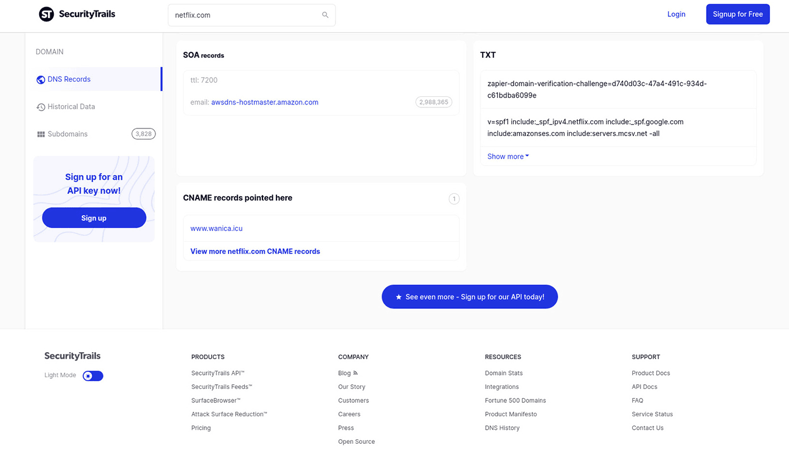Click the 2,988,365 count badge
Screen dimensions: 789x452
[x=433, y=102]
